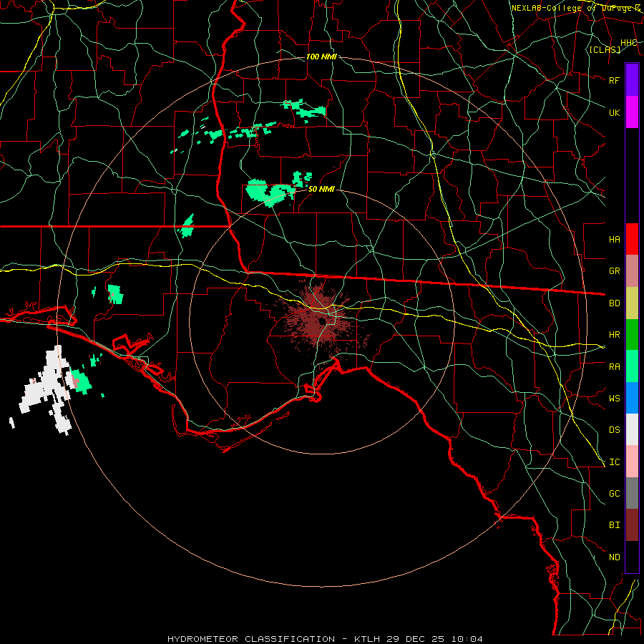
Task: Click the GC gray legend swatch
Action: coord(632,493)
